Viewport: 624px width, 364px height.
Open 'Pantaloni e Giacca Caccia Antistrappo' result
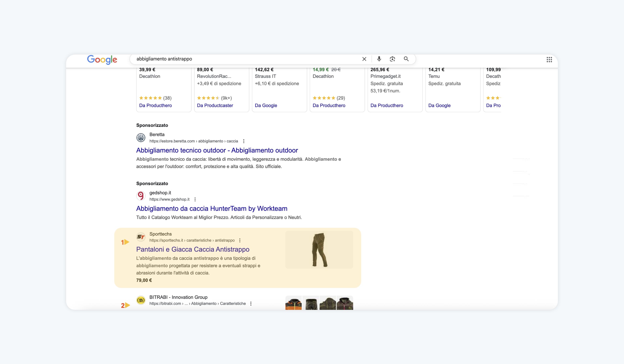(193, 249)
